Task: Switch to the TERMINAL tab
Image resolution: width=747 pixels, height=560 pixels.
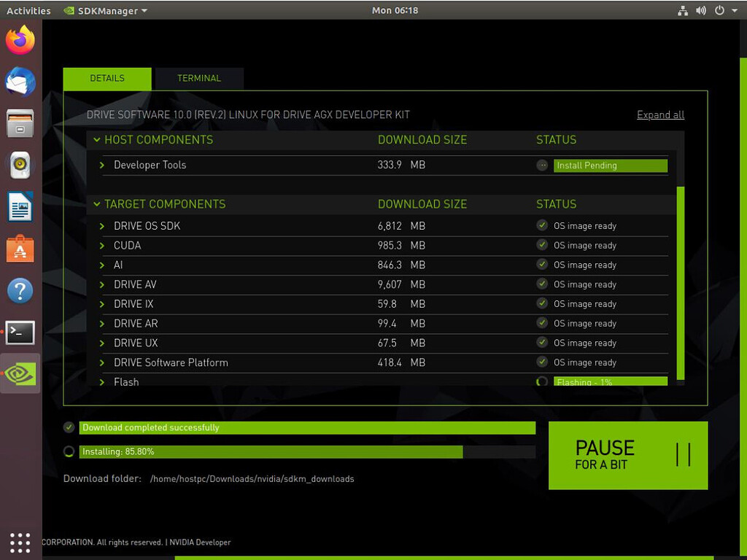Action: (x=198, y=78)
